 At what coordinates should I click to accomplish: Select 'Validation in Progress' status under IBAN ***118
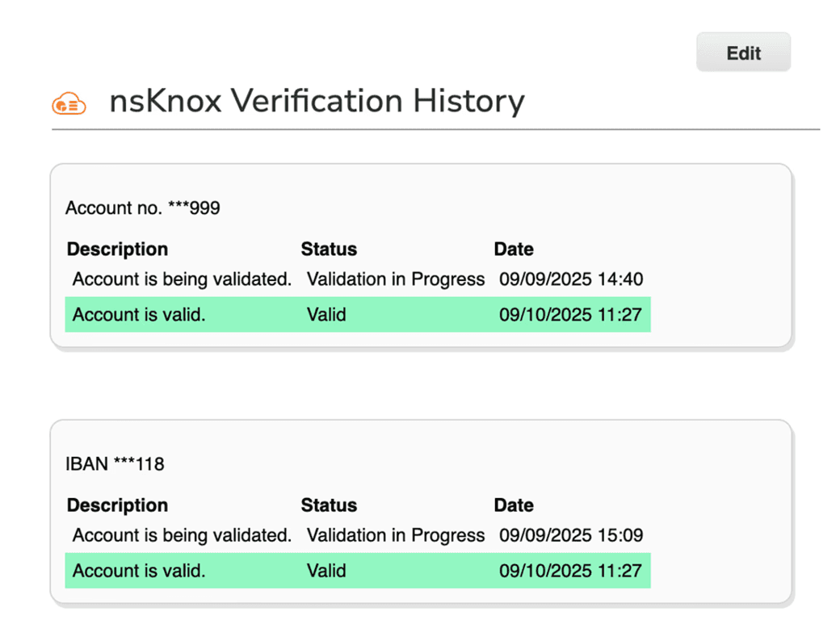395,535
